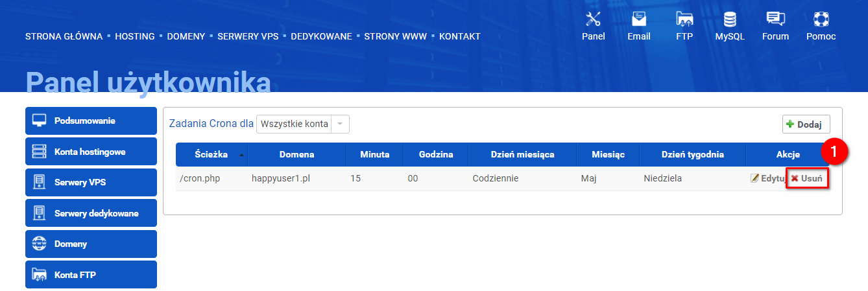Open the Panel tools icon
This screenshot has width=868, height=291.
[593, 19]
